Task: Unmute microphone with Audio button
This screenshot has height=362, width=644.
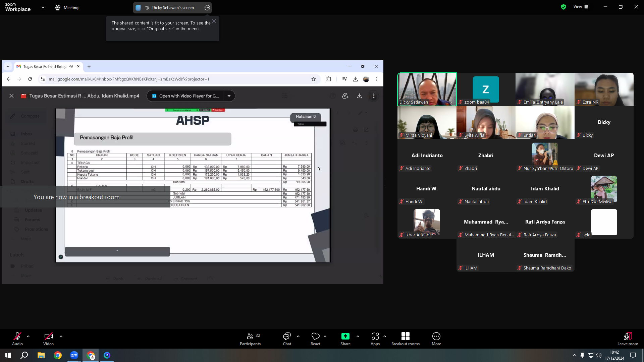Action: tap(17, 339)
